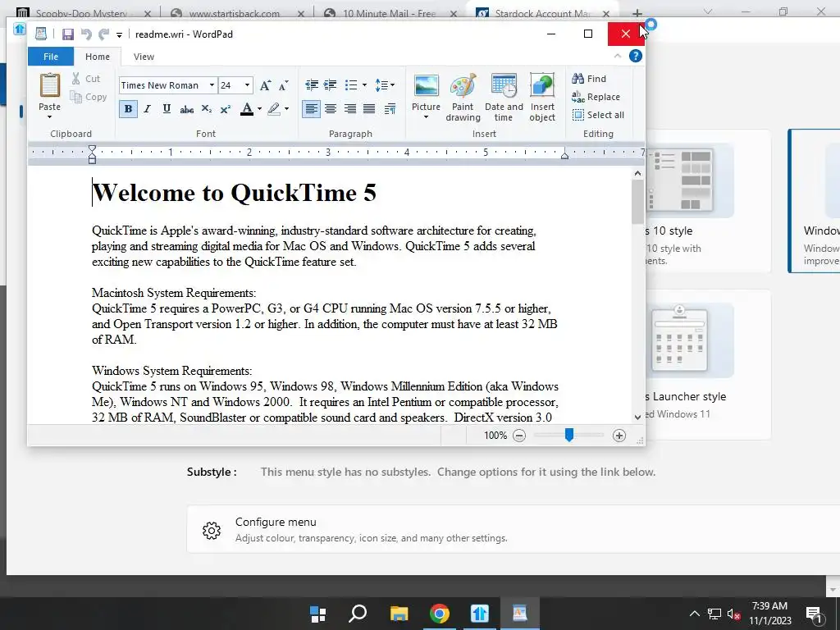Click the zoom slider thumb

tap(569, 435)
